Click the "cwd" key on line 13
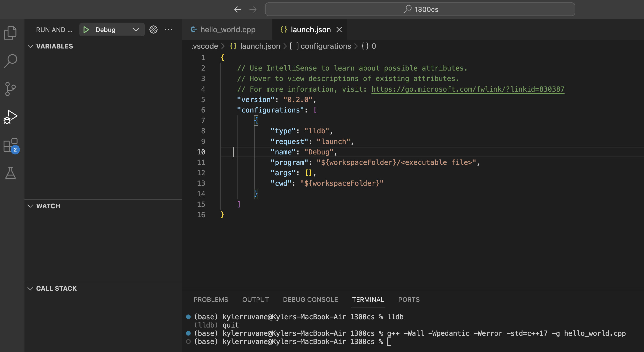The height and width of the screenshot is (352, 644). click(281, 183)
